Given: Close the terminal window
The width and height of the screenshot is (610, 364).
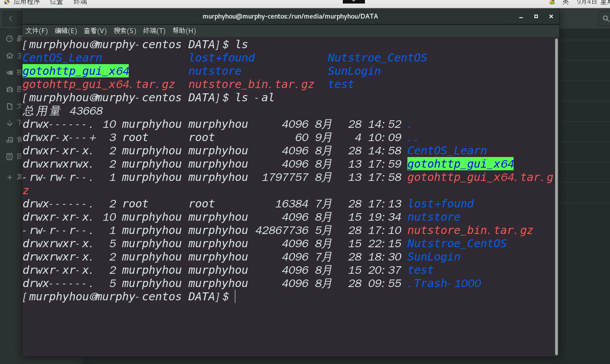Looking at the screenshot, I should [x=551, y=16].
